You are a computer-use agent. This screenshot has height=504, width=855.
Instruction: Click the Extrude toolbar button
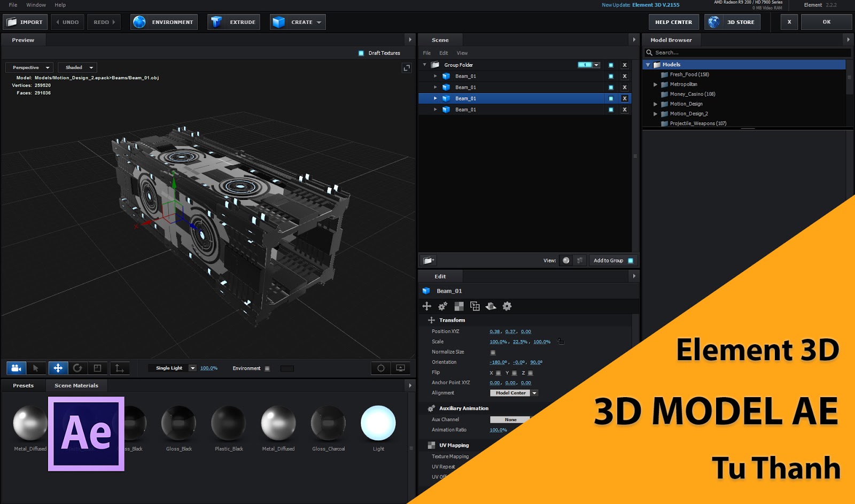(234, 22)
